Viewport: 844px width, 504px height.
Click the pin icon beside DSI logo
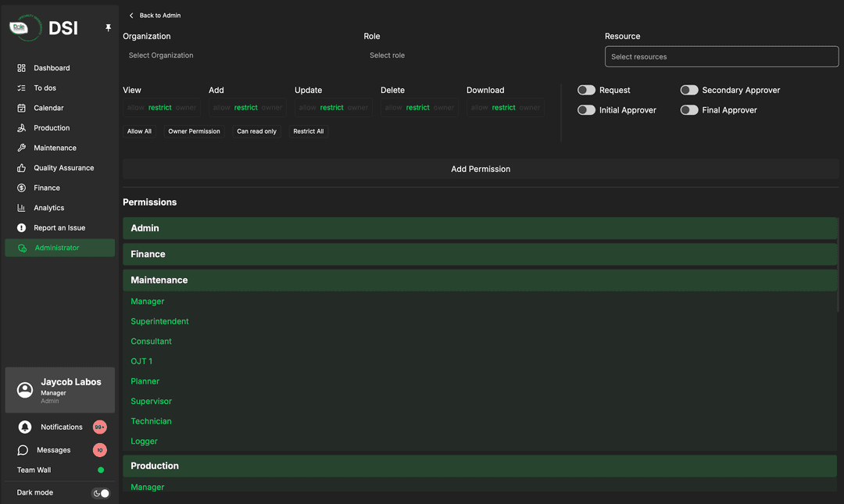[109, 28]
